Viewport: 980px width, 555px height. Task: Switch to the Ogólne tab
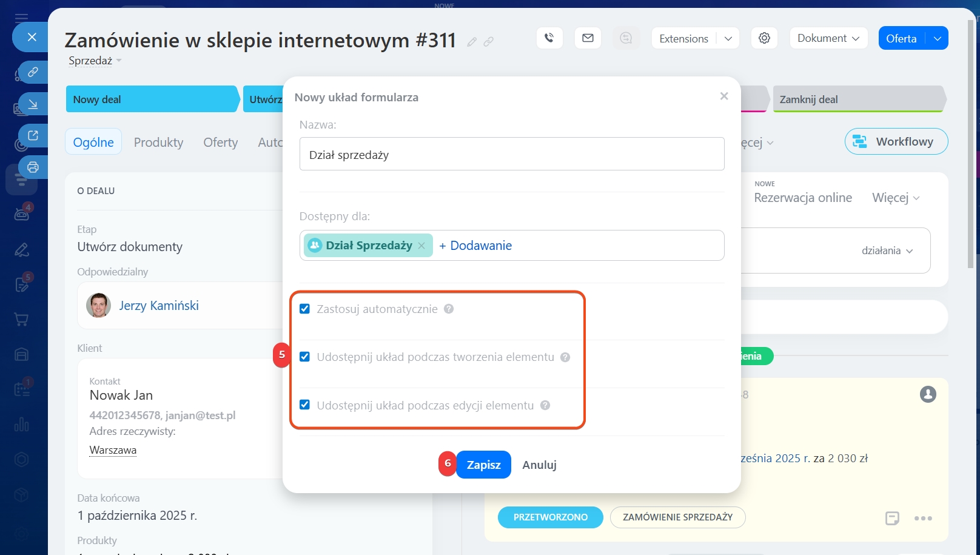click(x=93, y=142)
